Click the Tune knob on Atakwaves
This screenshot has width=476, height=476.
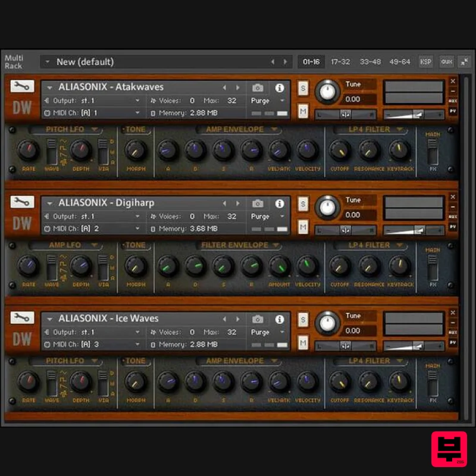[x=327, y=92]
